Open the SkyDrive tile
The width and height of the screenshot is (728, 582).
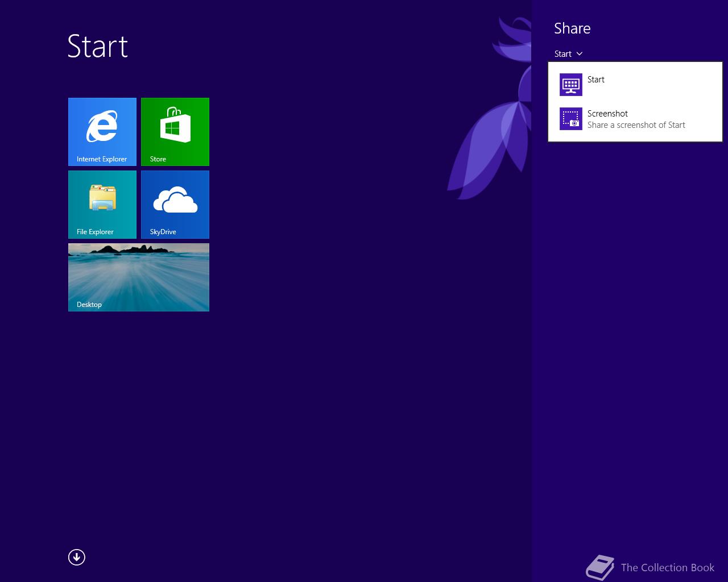(175, 205)
